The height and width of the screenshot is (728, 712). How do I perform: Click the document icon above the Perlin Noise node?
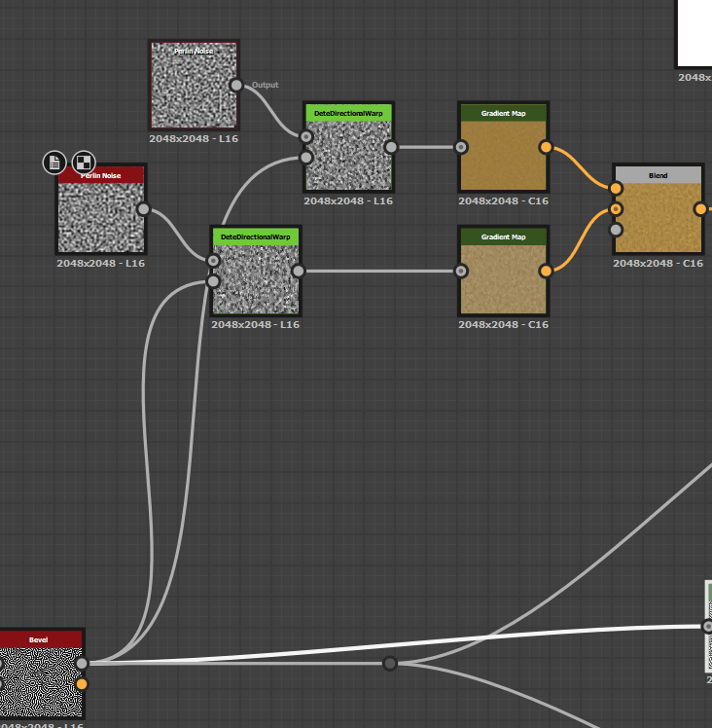[54, 162]
